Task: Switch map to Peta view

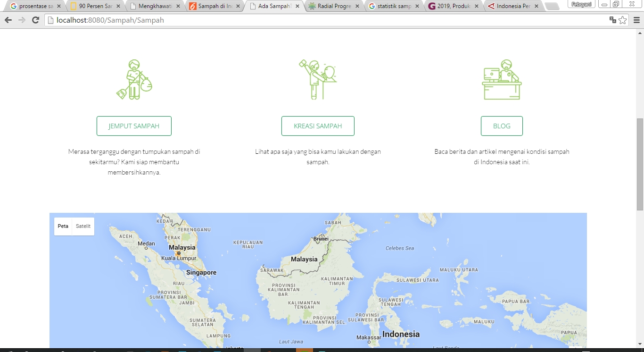Action: (x=63, y=226)
